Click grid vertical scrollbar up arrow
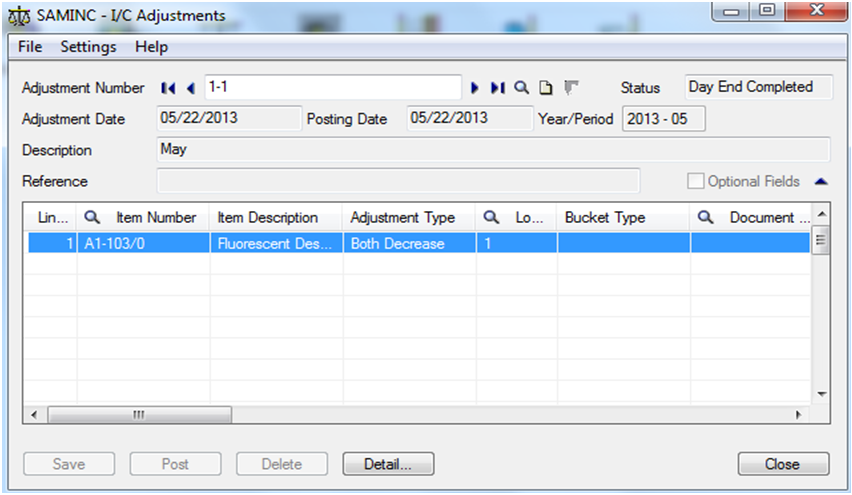The image size is (852, 495). 822,214
